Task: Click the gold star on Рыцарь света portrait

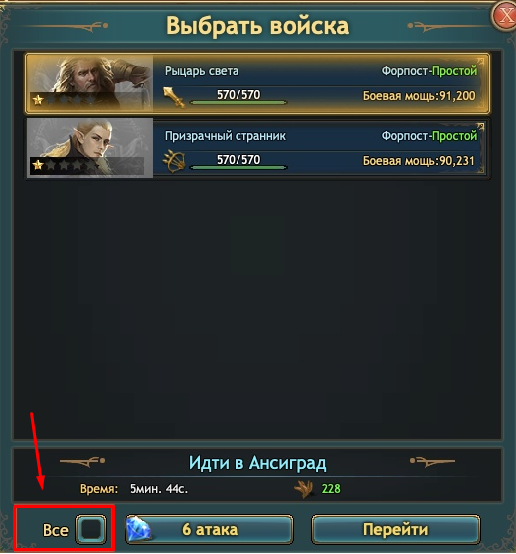Action: 38,100
